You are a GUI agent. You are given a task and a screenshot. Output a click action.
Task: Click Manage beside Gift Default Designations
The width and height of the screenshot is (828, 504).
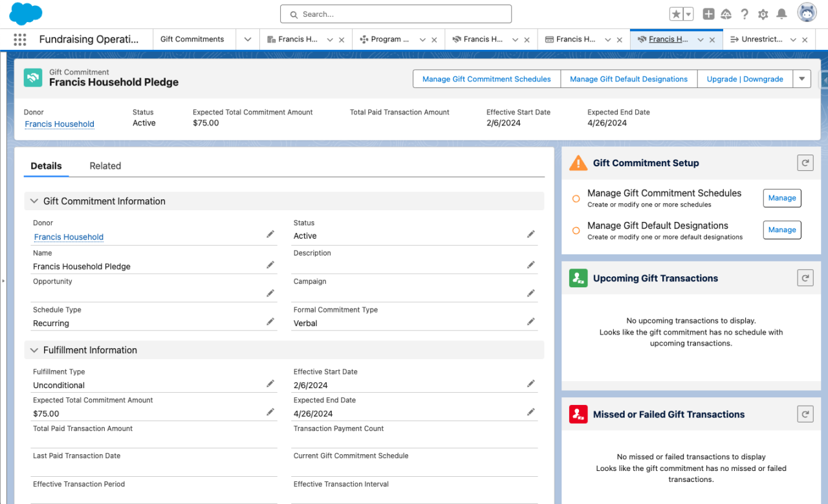[x=782, y=230]
